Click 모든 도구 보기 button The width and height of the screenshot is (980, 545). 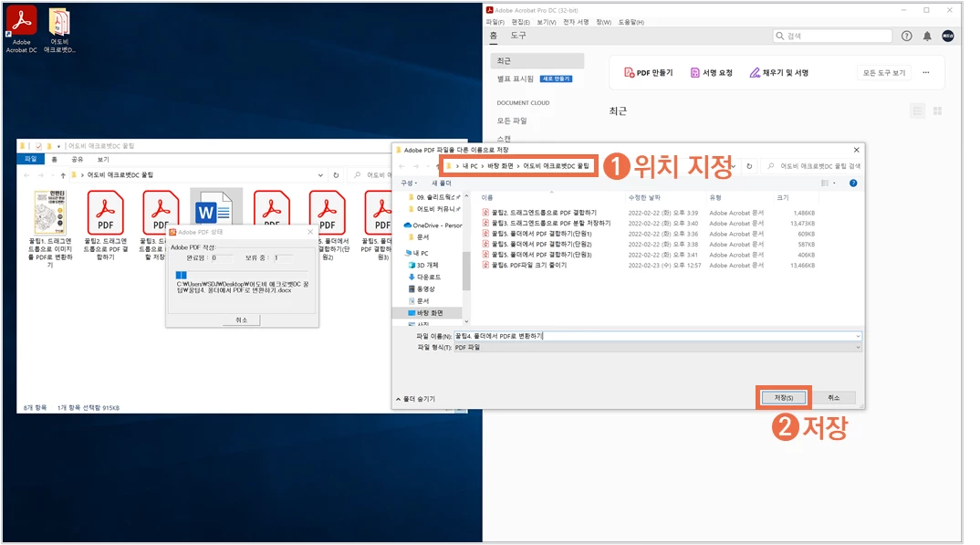pos(884,72)
